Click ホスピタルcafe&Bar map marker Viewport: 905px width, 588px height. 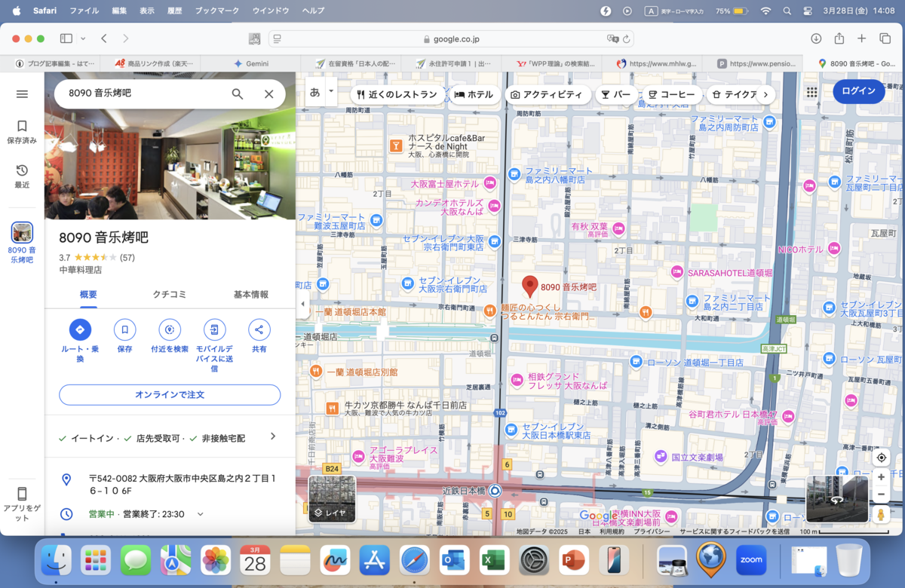(x=395, y=145)
